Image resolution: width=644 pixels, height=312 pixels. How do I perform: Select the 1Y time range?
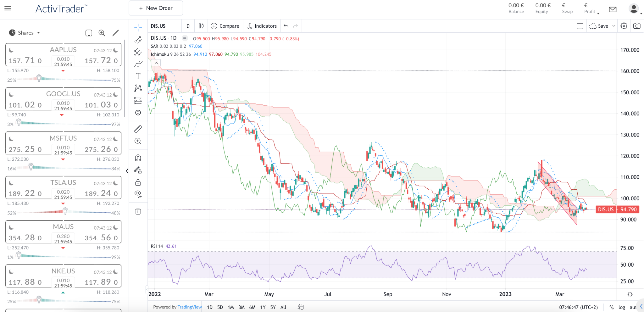pyautogui.click(x=263, y=307)
